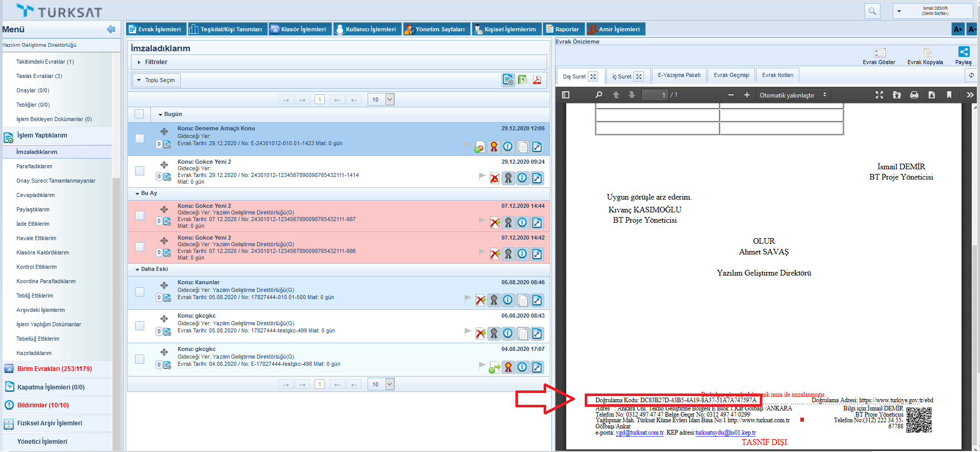This screenshot has height=452, width=980.
Task: Export the list as PDF
Action: 537,80
